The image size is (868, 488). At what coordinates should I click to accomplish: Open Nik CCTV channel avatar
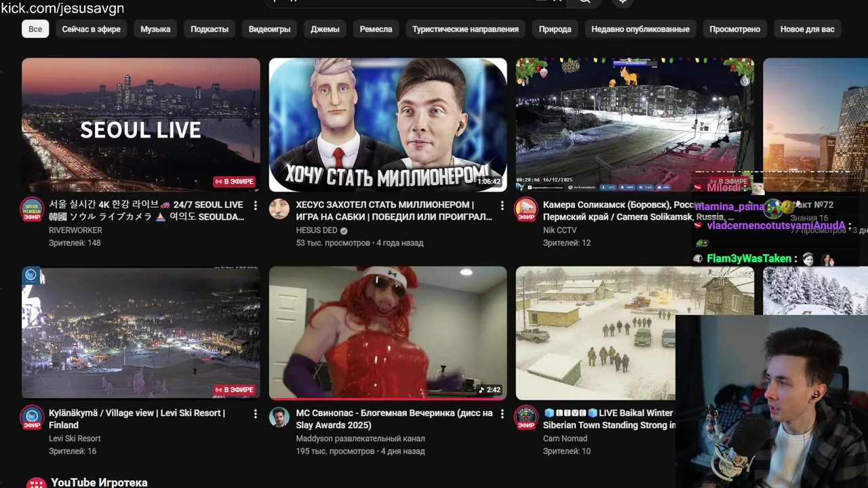[x=526, y=209]
